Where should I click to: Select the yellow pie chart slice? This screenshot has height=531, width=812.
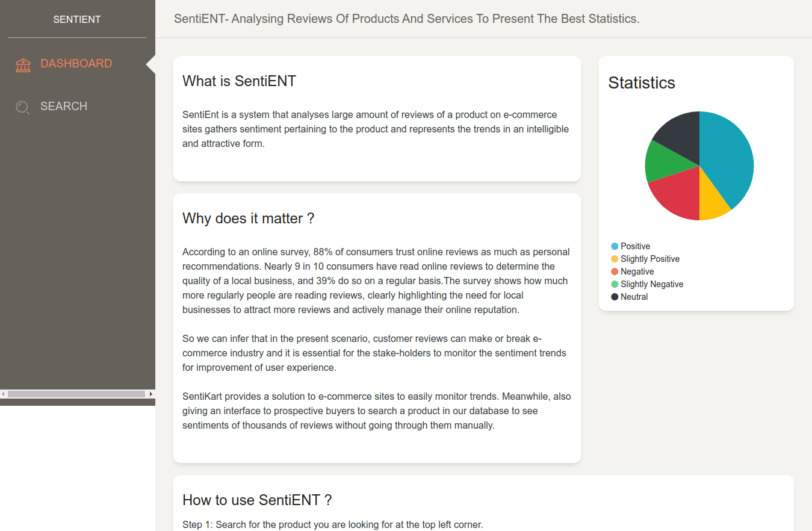(711, 202)
